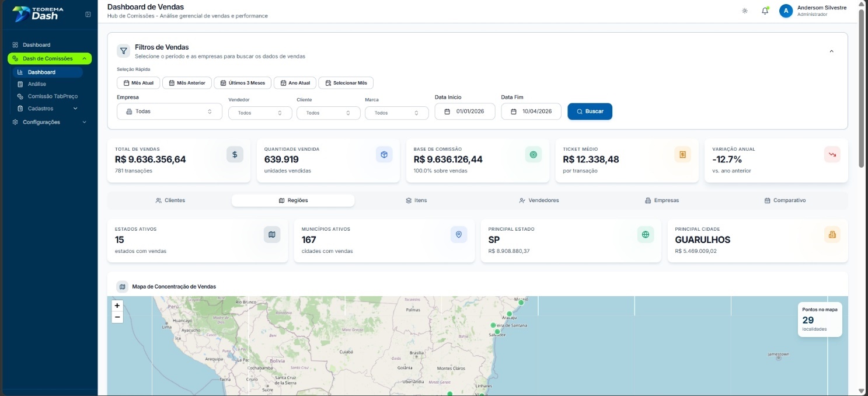Click the building icon in Principal Cidade

click(x=832, y=234)
